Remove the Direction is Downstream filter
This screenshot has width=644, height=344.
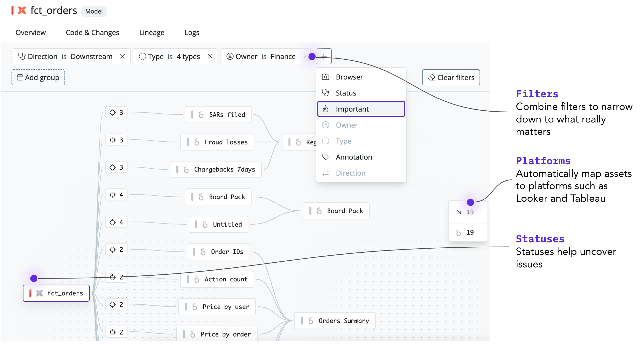tap(122, 56)
